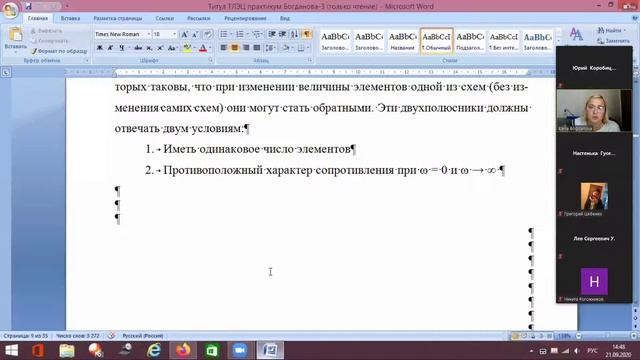This screenshot has width=640, height=360.
Task: Open Font group dialog launcher
Action: pos(211,60)
